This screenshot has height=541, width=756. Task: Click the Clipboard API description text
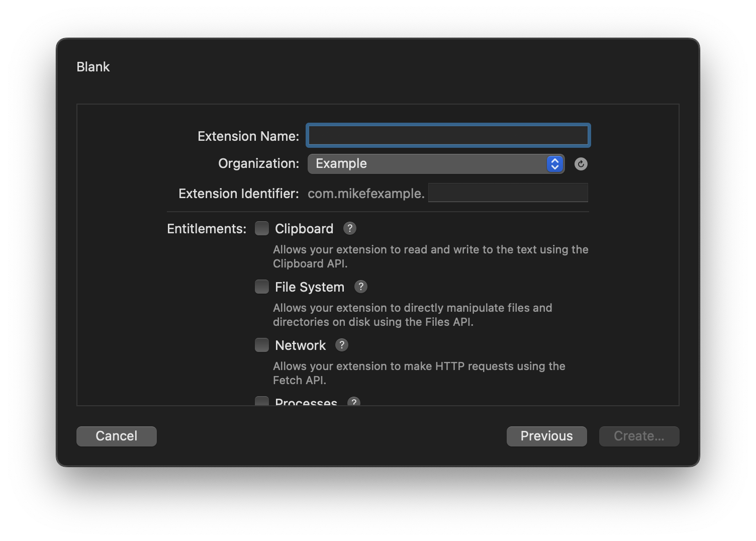(430, 256)
